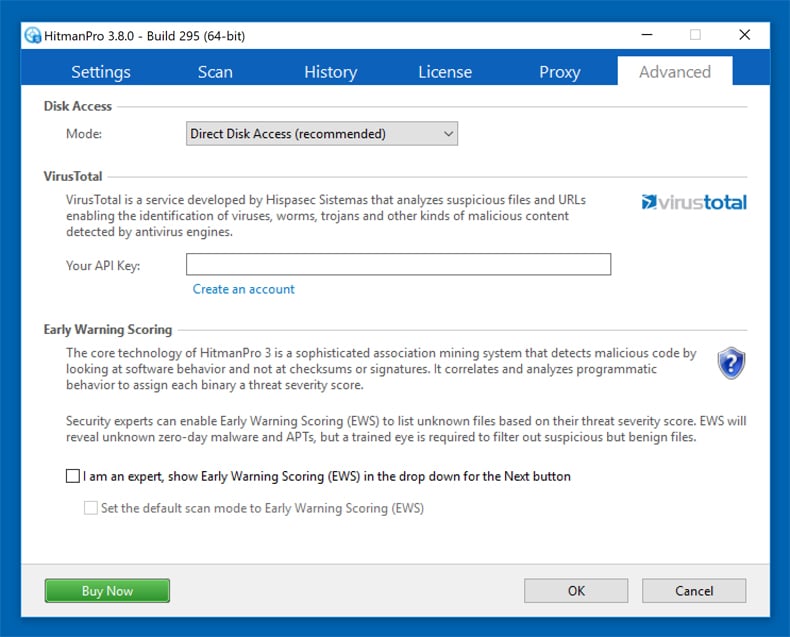790x637 pixels.
Task: Switch to the Settings tab
Action: point(101,72)
